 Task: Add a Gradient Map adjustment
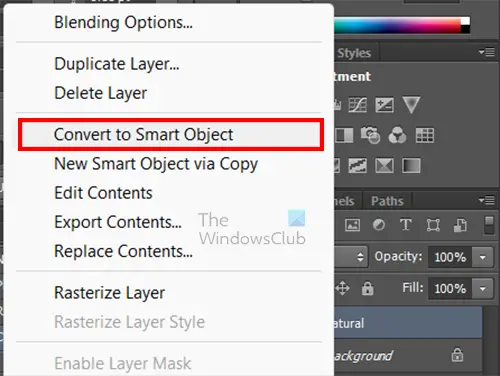click(x=411, y=165)
